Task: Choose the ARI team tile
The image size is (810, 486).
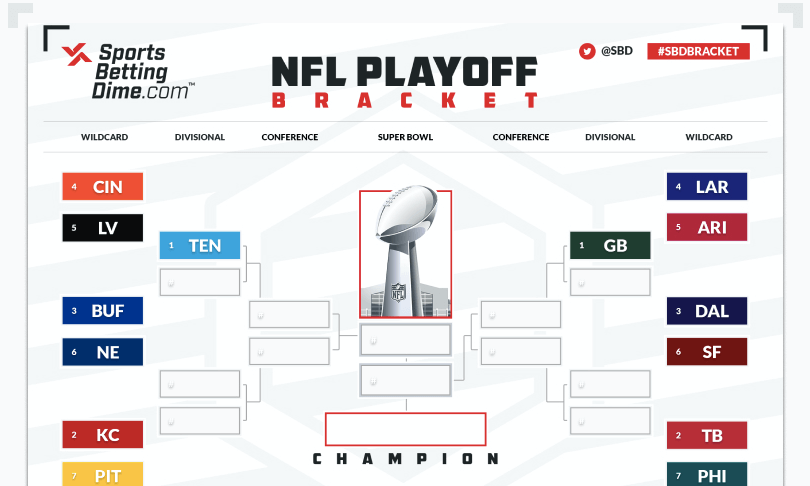Action: [x=707, y=227]
